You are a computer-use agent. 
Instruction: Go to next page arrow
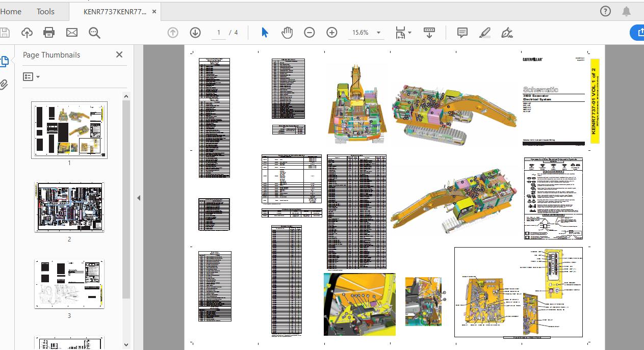point(195,33)
